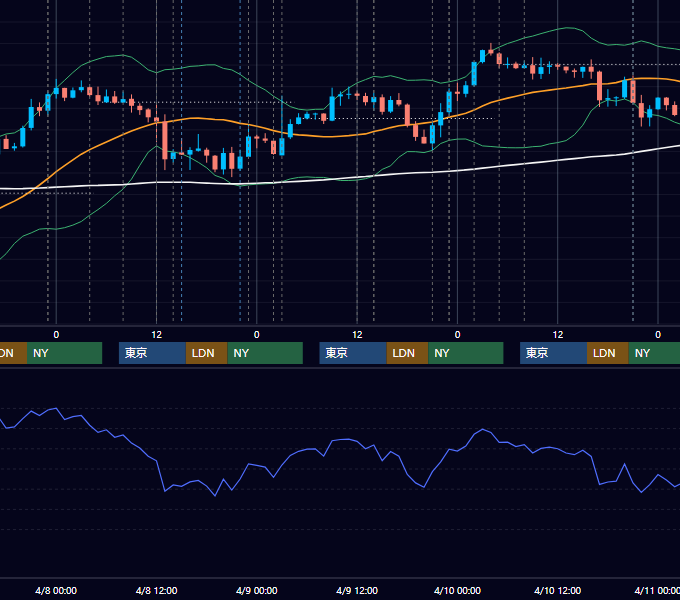Click the 4/9 00:00 date label
The height and width of the screenshot is (600, 680).
click(257, 590)
